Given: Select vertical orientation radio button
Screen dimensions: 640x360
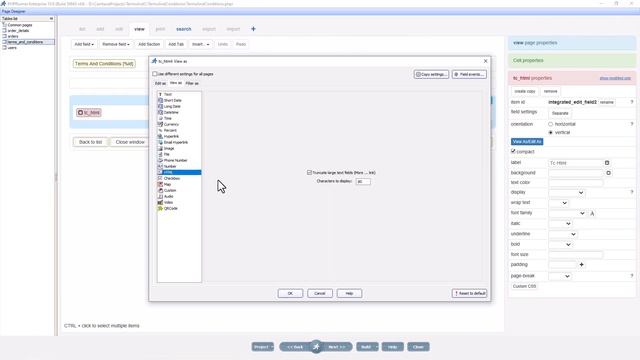Looking at the screenshot, I should coord(551,133).
